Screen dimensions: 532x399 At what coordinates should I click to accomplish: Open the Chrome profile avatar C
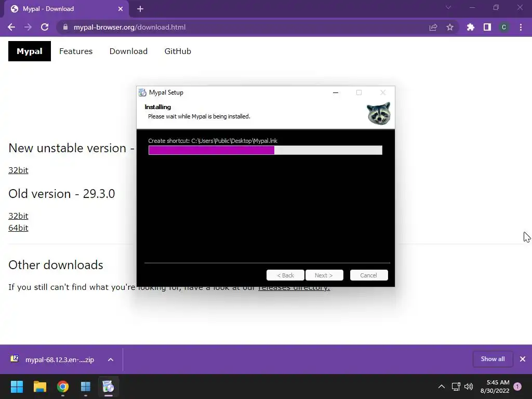504,27
